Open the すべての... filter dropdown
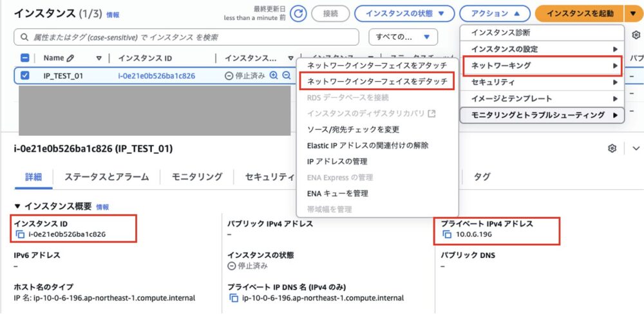 pyautogui.click(x=403, y=37)
